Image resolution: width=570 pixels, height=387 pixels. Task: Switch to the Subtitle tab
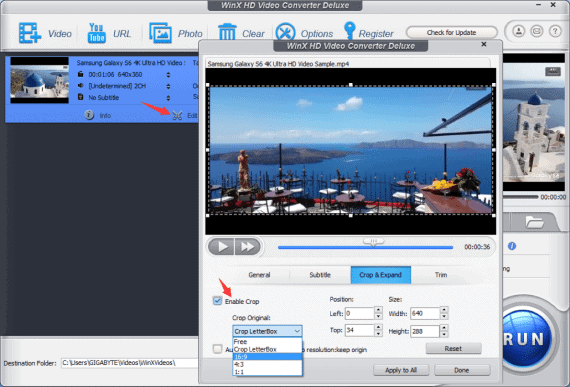(320, 275)
